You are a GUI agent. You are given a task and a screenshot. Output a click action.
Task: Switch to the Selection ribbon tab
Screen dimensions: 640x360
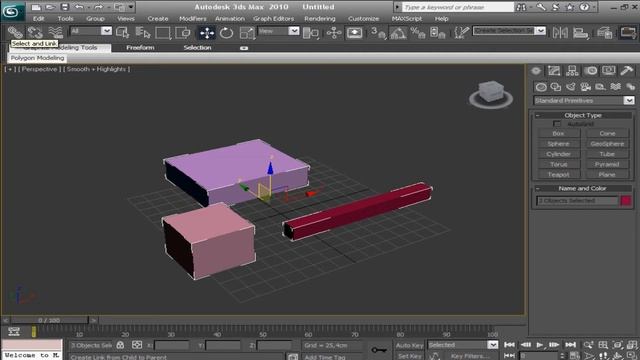[x=197, y=48]
